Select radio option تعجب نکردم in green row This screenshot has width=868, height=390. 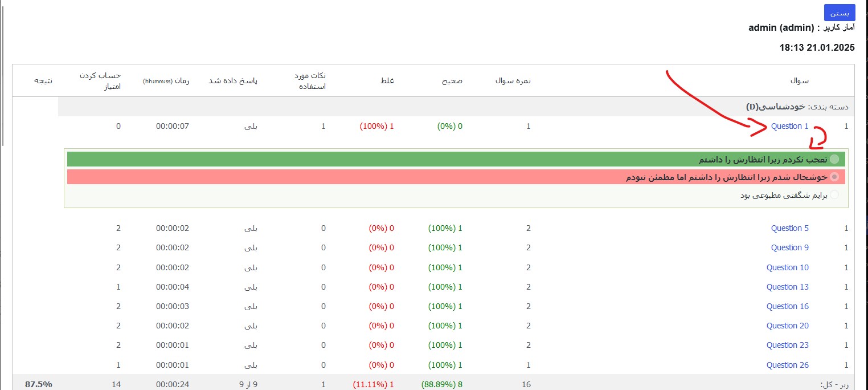(834, 159)
